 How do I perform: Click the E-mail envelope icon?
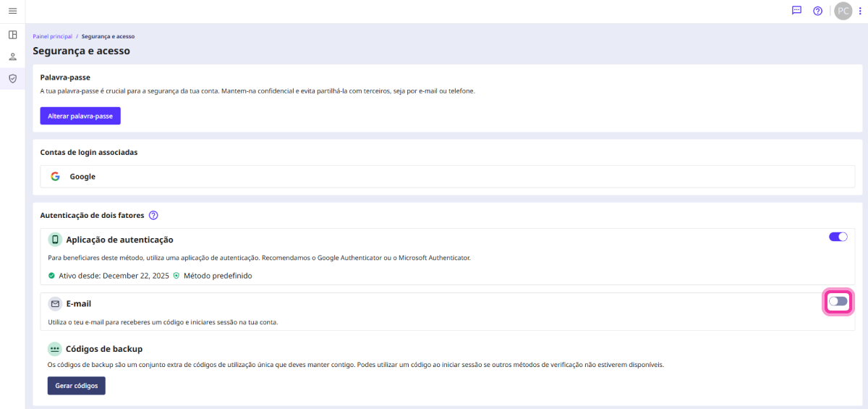(x=55, y=304)
